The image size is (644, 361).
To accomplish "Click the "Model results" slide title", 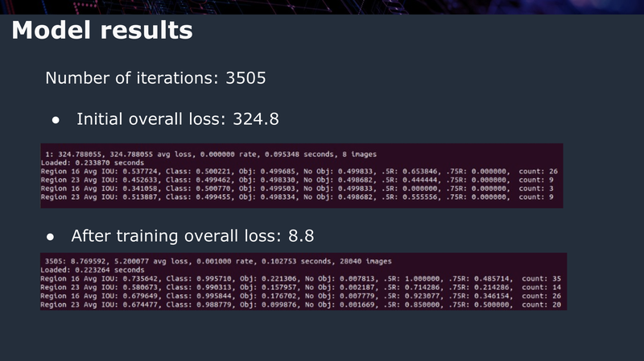I will tap(101, 31).
